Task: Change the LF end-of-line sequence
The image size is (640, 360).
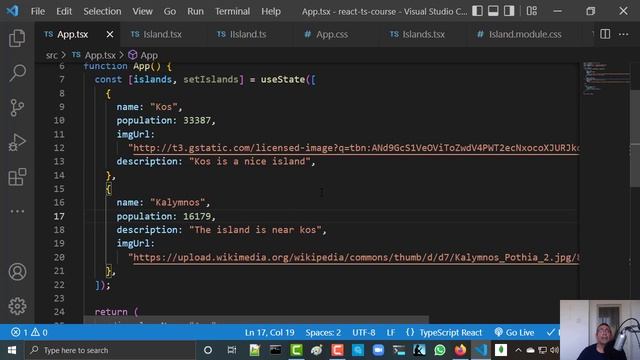Action: 391,332
